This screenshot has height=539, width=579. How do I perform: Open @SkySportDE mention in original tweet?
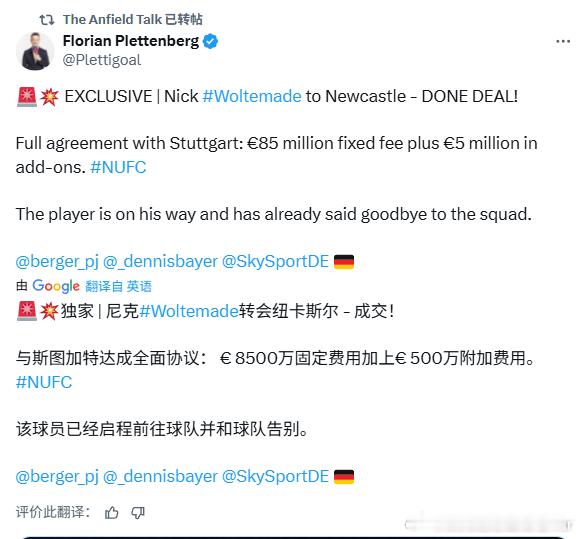click(275, 262)
